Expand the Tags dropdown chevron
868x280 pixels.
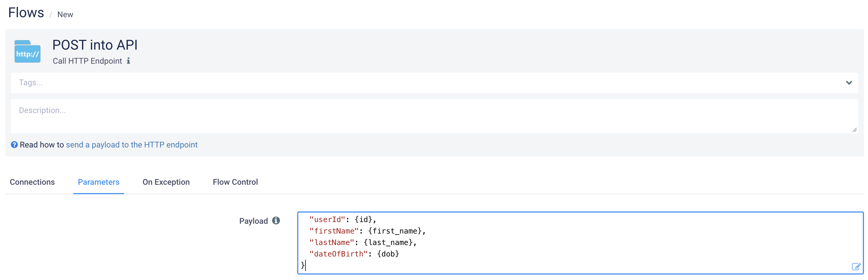[x=849, y=83]
